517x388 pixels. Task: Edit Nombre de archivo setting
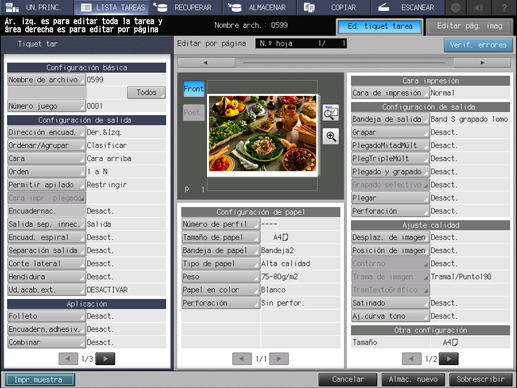pos(47,80)
